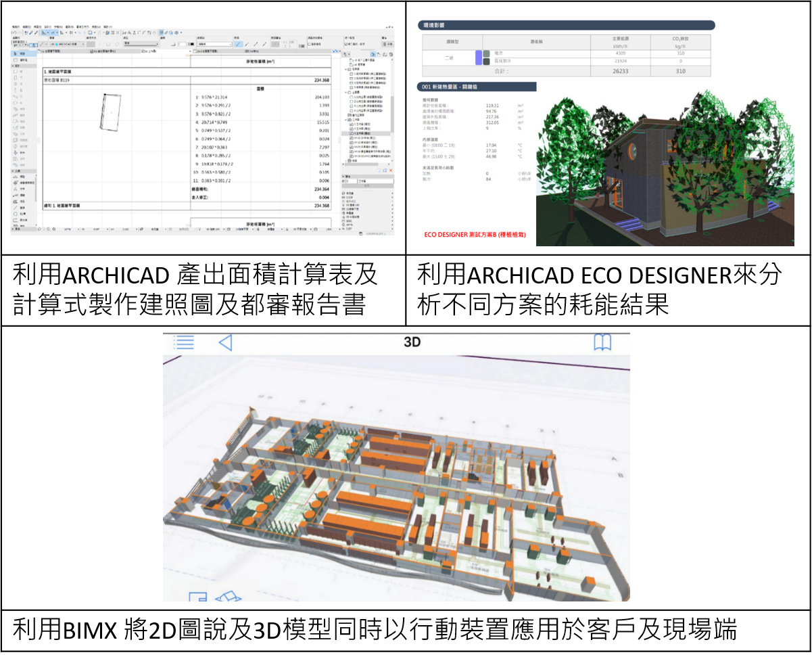Open the hamburger menu in the 3D viewer
Screen dimensions: 812x661
(183, 342)
